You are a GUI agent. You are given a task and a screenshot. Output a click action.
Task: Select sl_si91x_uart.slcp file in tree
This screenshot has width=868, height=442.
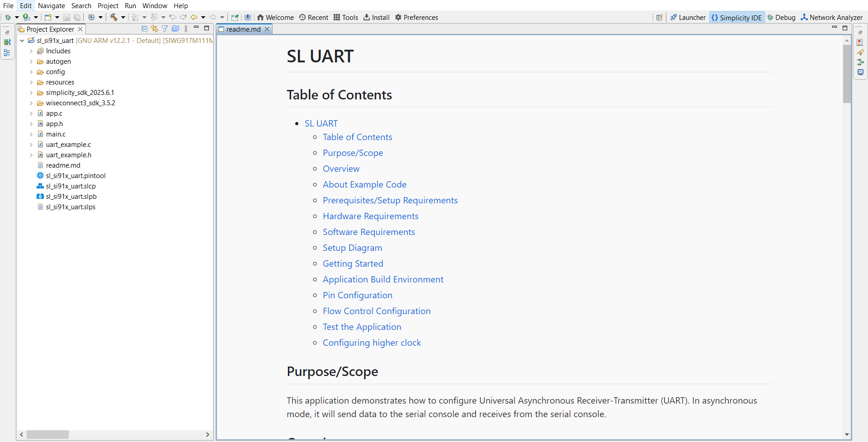click(x=71, y=186)
